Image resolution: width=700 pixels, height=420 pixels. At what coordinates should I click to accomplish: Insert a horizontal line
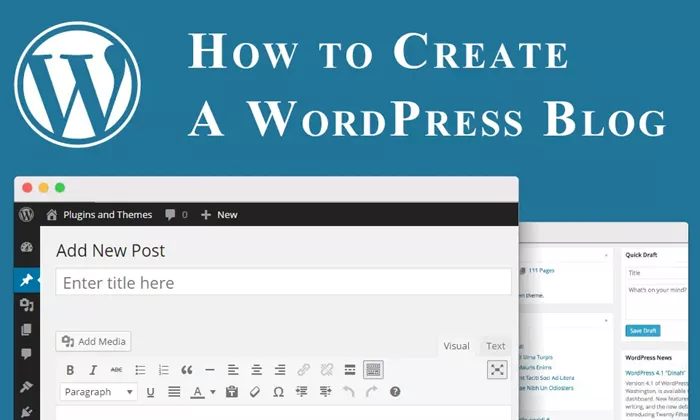point(210,370)
